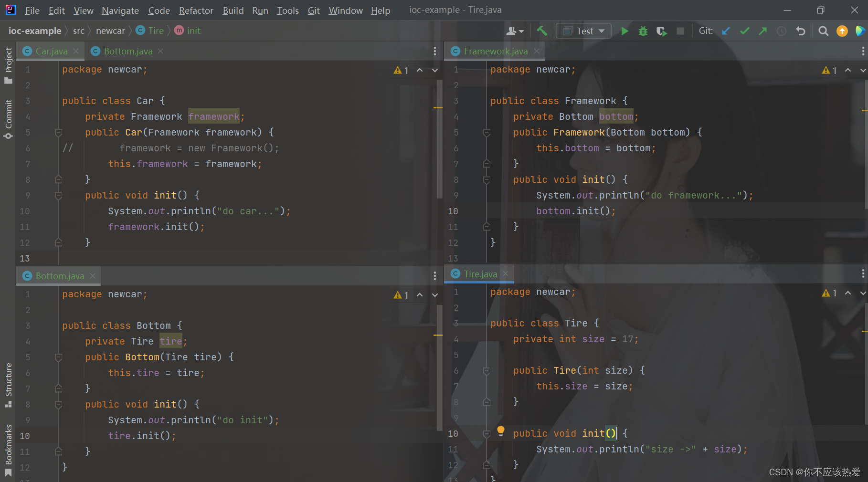Open tab options menu in Framework.java pane

(863, 51)
